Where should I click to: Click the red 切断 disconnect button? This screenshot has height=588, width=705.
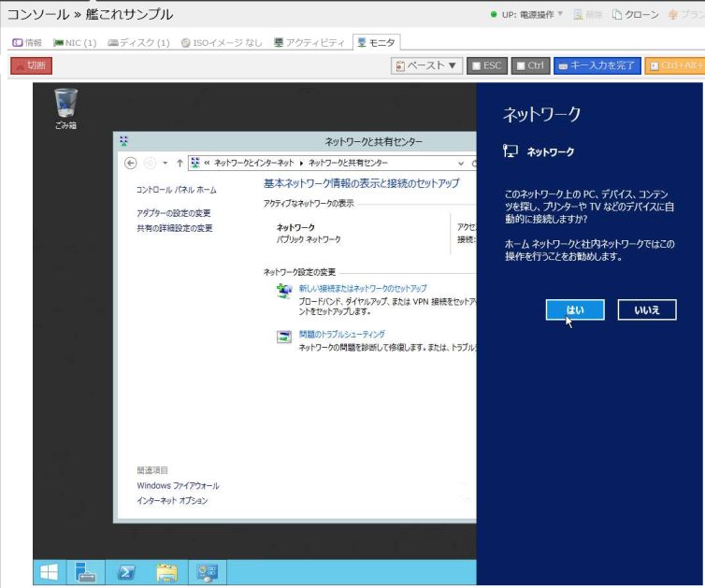point(32,65)
